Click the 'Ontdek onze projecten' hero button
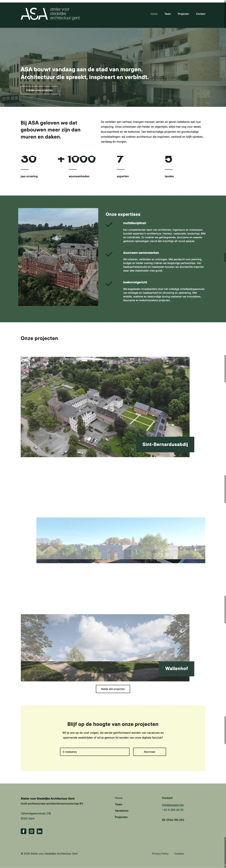226x868 pixels. click(39, 90)
